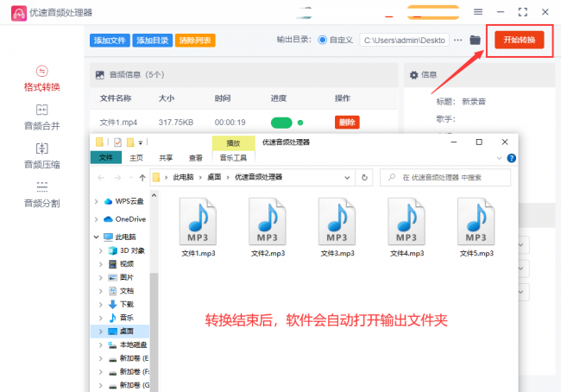This screenshot has width=561, height=392.
Task: Click the output path field C:\Users\admin\Deskto
Action: pos(405,41)
